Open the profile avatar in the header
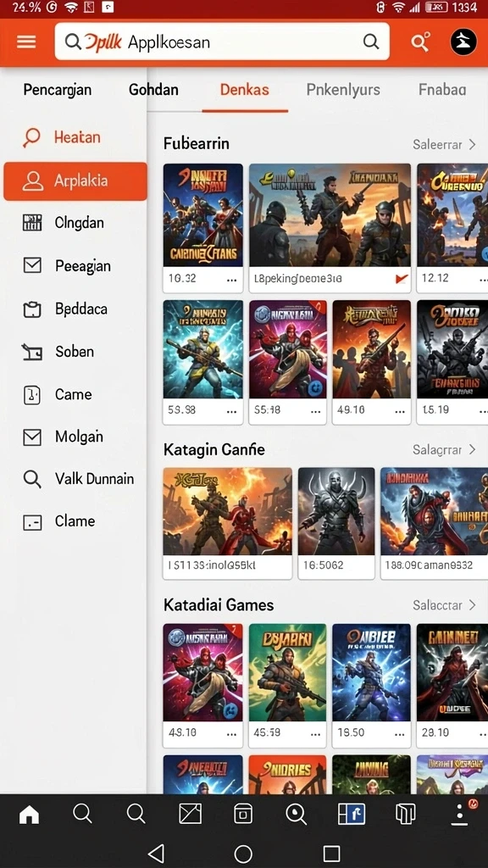Image resolution: width=488 pixels, height=868 pixels. [463, 42]
